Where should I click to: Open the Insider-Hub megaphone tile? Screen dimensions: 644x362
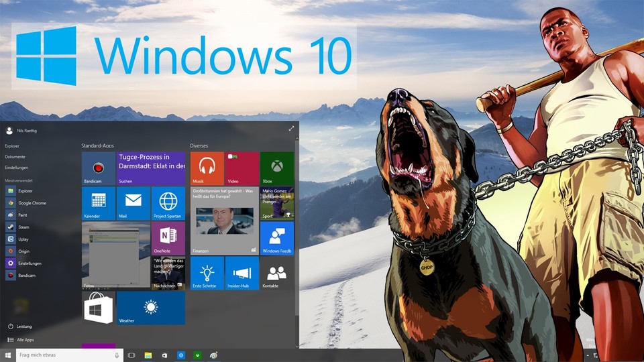[241, 273]
